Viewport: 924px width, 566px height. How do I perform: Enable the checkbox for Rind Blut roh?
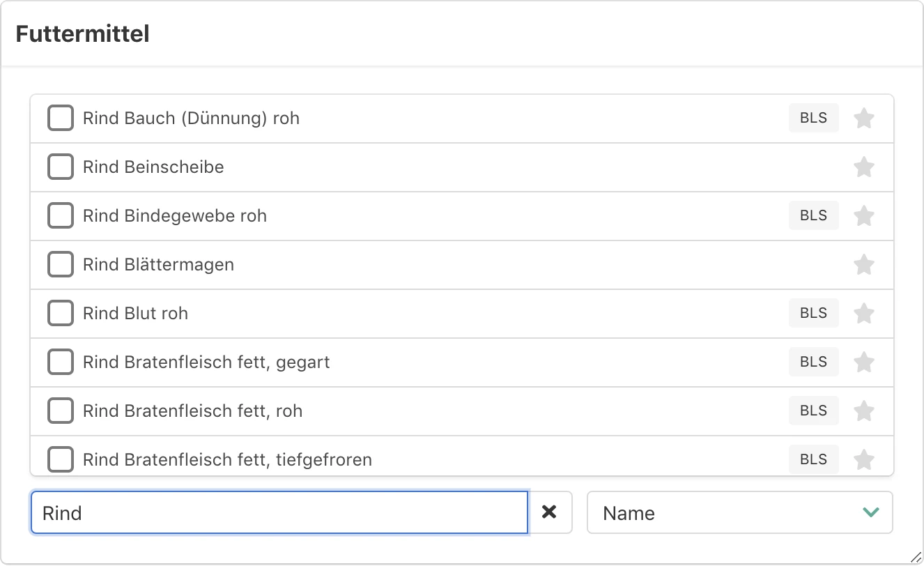click(61, 313)
